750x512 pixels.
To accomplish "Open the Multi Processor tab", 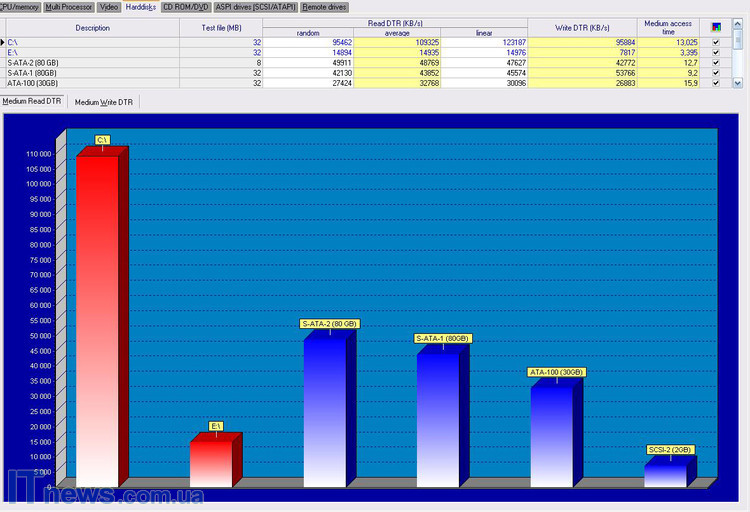I will point(69,7).
